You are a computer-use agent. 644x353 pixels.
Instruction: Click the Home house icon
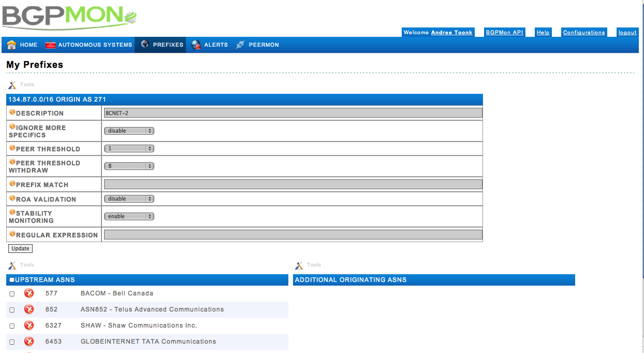point(11,45)
